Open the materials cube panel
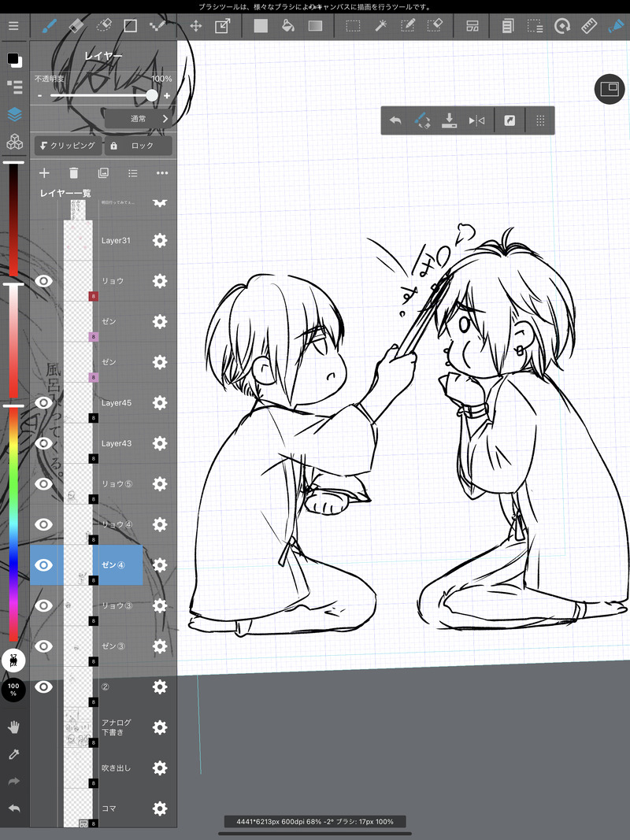This screenshot has height=840, width=630. point(14,142)
